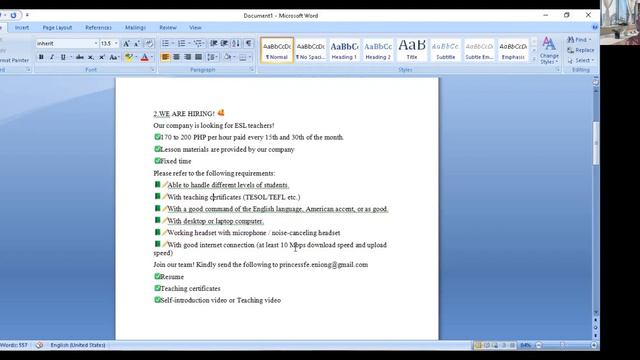640x360 pixels.
Task: Click the zoom out minus button
Action: (x=539, y=345)
